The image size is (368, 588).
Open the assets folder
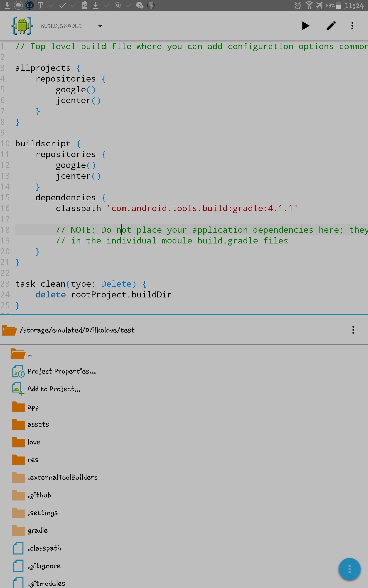click(x=184, y=424)
